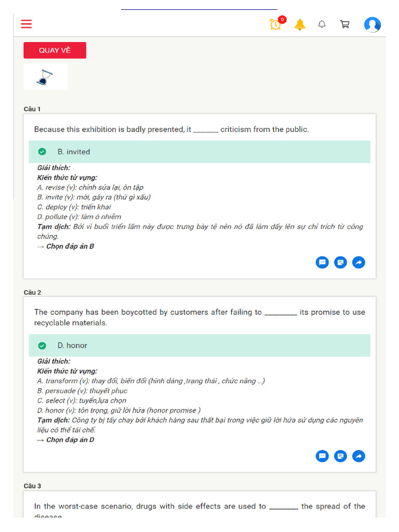Open the note icon for Câu 1
399x532 pixels.
340,262
